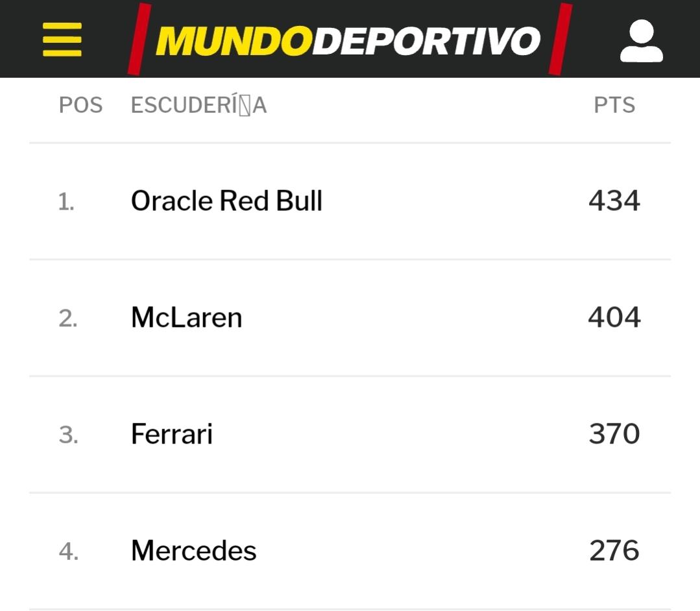700x611 pixels.
Task: Click the PTS column header
Action: (x=614, y=105)
